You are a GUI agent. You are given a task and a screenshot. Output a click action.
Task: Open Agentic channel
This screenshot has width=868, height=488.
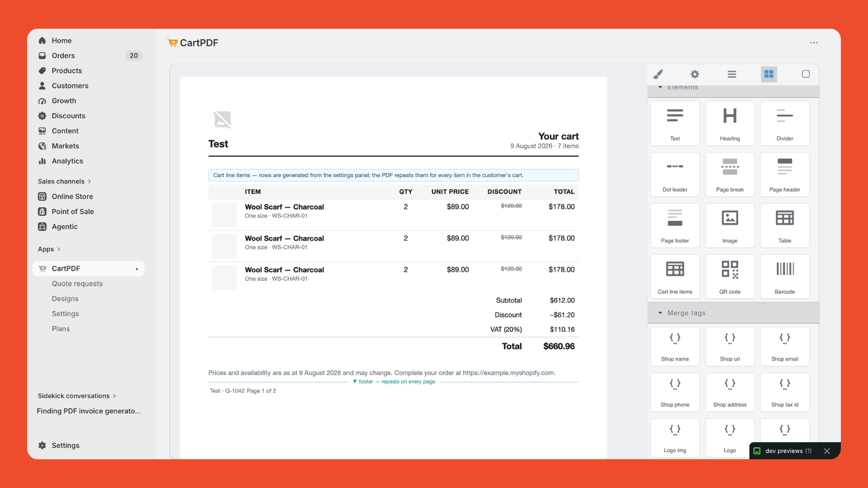pyautogui.click(x=90, y=227)
